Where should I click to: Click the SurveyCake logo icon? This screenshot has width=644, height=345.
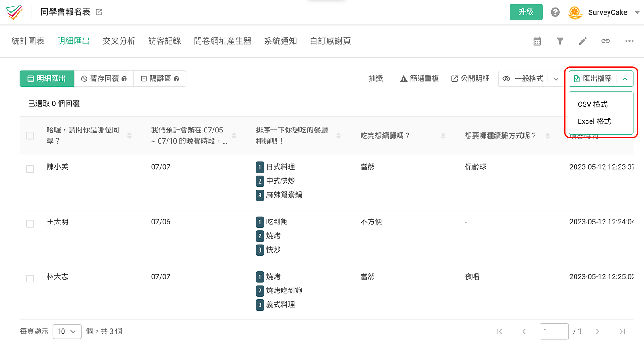[14, 12]
